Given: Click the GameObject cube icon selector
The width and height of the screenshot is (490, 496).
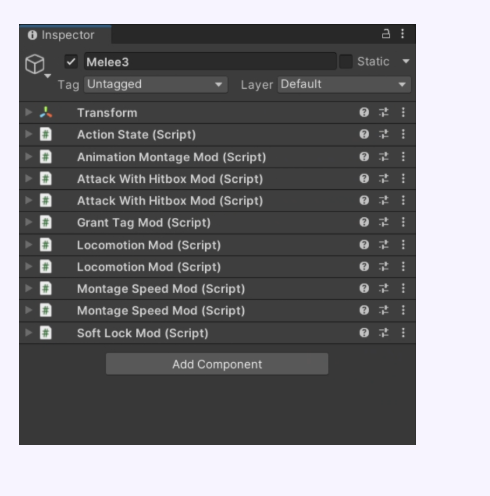Looking at the screenshot, I should [35, 64].
